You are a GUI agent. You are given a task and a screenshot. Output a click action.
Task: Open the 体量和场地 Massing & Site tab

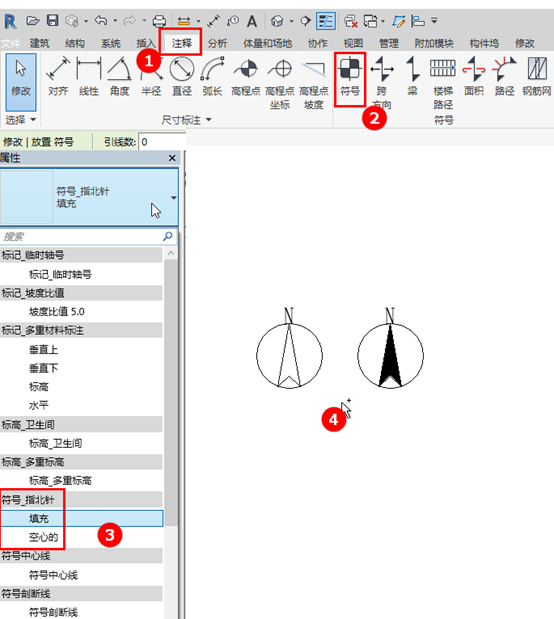pos(267,43)
